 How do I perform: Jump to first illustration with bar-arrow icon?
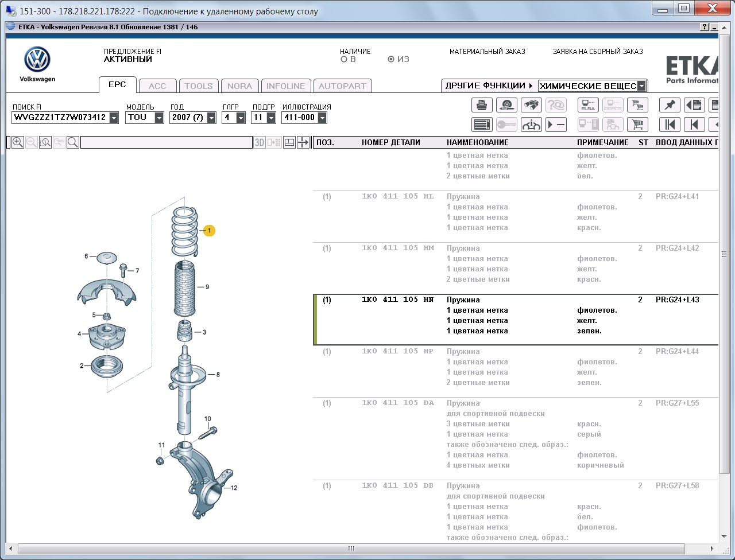[670, 125]
